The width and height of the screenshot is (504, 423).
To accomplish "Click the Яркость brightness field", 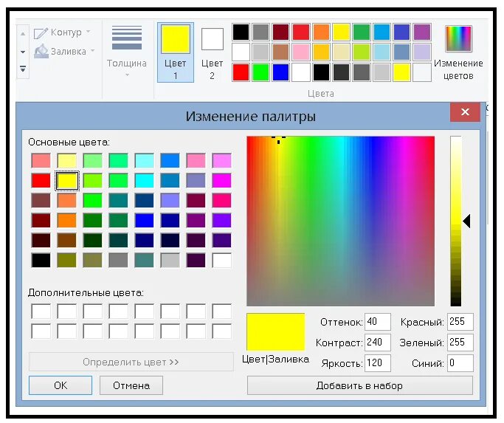I will pyautogui.click(x=378, y=363).
